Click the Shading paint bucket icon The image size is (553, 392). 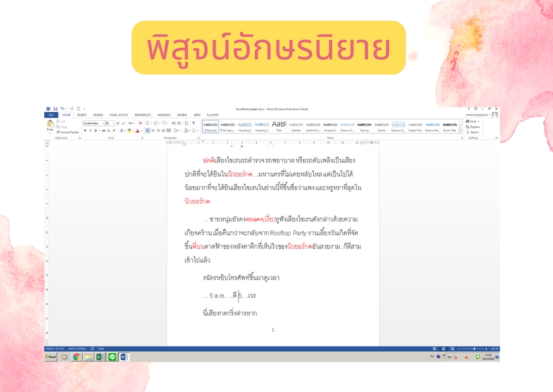[186, 131]
